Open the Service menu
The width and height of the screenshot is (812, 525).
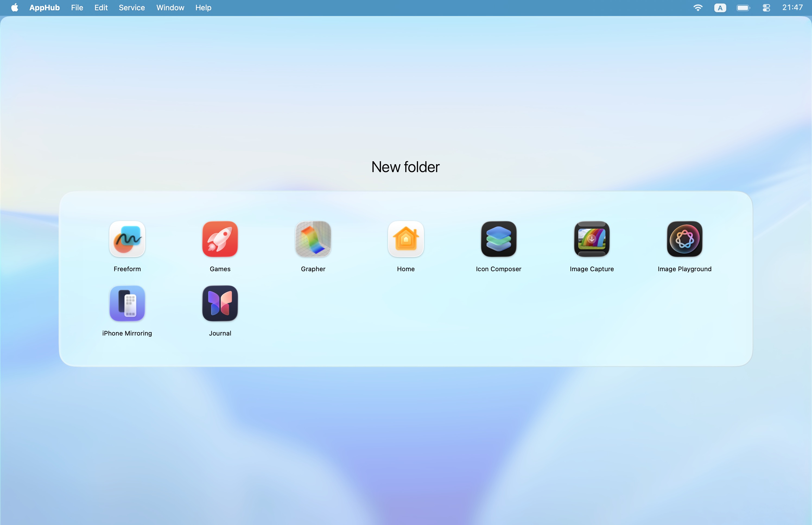coord(132,8)
